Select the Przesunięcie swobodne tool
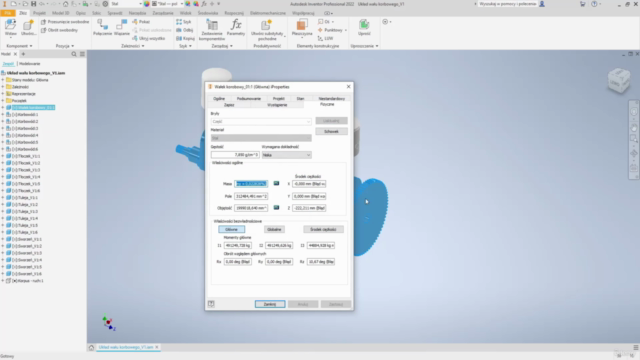The height and width of the screenshot is (360, 640). pyautogui.click(x=64, y=22)
